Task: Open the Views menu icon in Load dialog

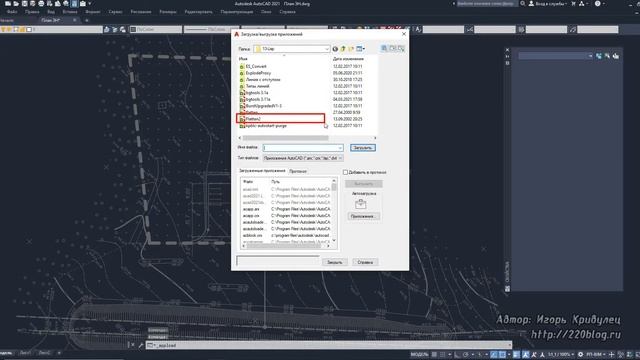Action: click(x=360, y=49)
